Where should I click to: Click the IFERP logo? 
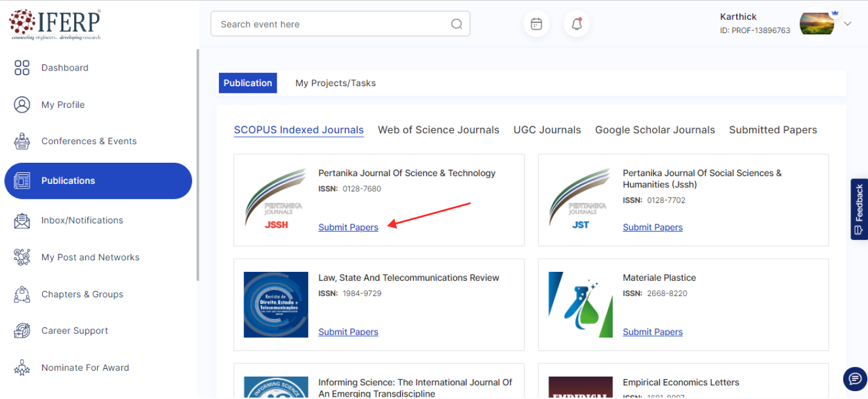(55, 24)
